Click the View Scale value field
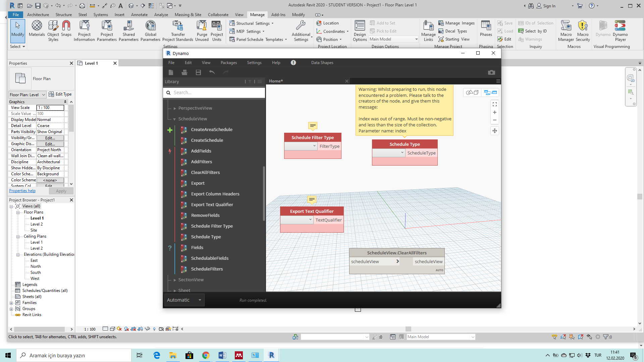Image resolution: width=644 pixels, height=362 pixels. [x=50, y=108]
